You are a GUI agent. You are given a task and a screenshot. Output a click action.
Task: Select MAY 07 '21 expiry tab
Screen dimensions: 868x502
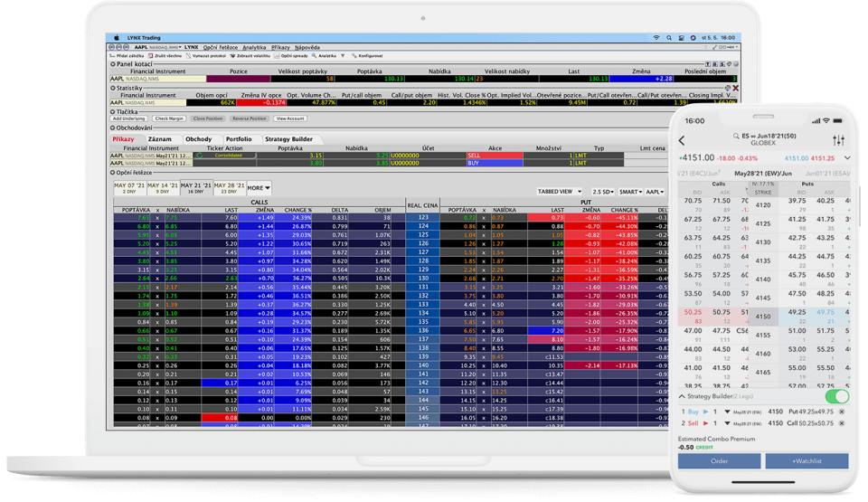point(129,188)
